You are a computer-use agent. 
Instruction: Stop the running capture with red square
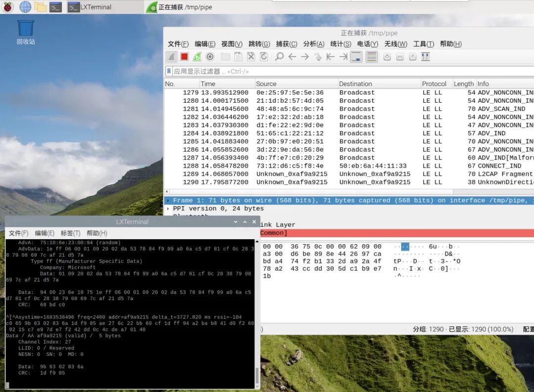[x=184, y=57]
